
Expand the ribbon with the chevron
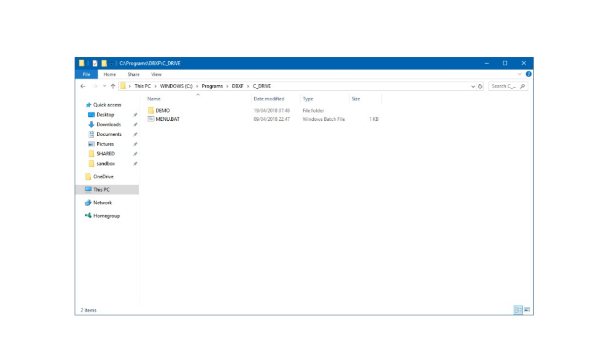tap(520, 74)
